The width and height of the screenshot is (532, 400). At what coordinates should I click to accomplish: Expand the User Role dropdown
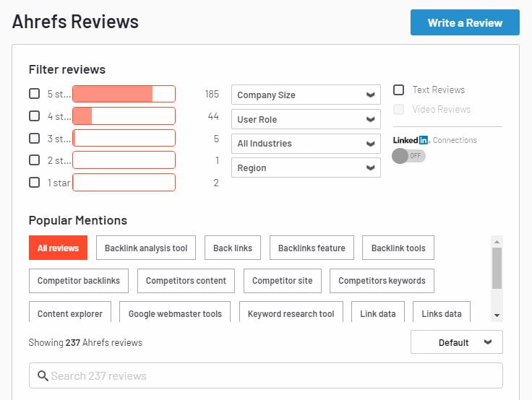(306, 119)
